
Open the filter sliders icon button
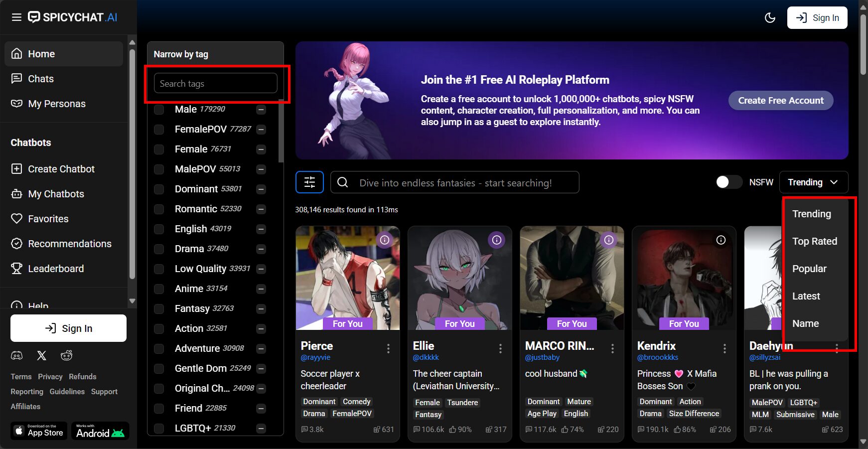[309, 182]
